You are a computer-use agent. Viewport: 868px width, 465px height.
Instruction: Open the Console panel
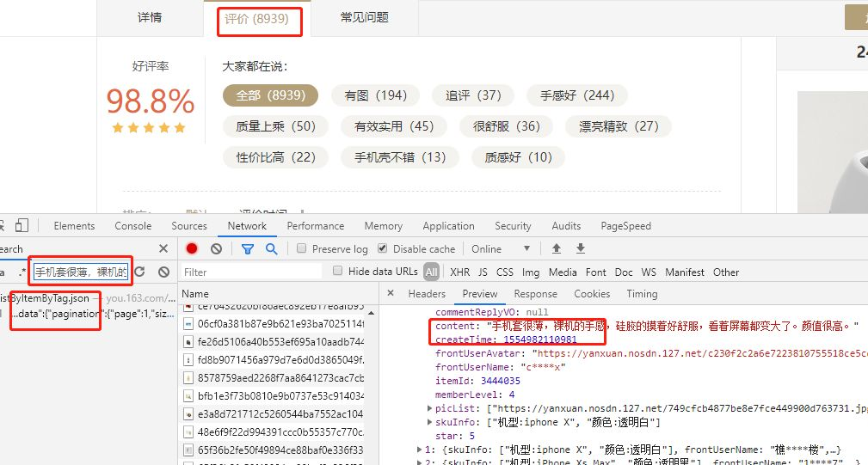(x=132, y=225)
